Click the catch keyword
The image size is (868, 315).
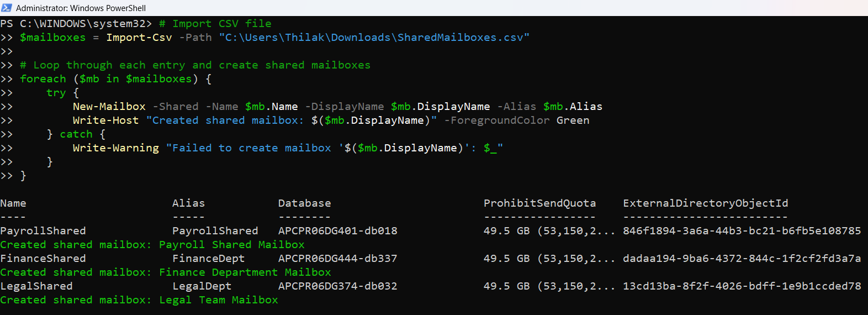[76, 134]
